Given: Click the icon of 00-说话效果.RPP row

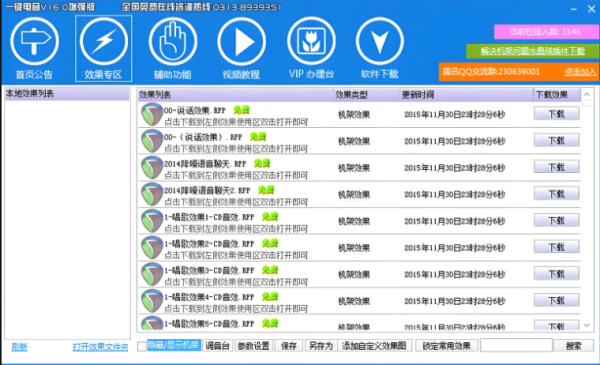Looking at the screenshot, I should [x=152, y=114].
